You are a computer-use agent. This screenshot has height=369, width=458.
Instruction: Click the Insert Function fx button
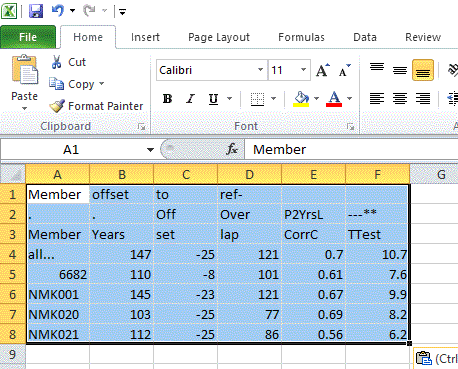[x=232, y=149]
